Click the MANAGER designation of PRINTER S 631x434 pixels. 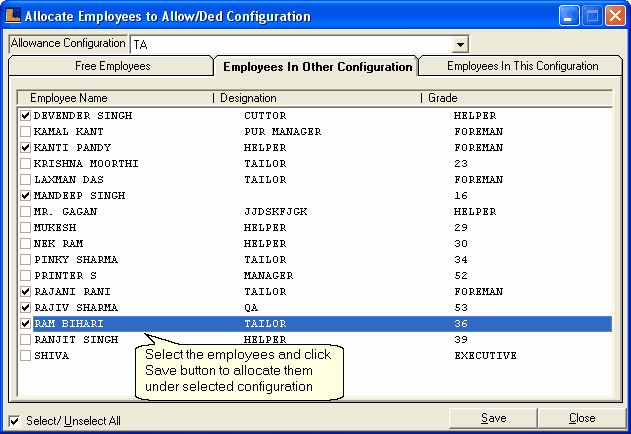(268, 276)
